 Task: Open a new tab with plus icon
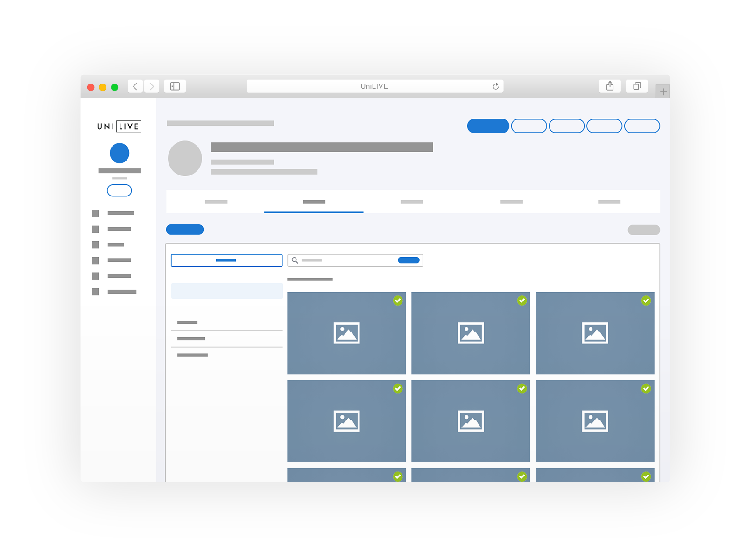[663, 92]
